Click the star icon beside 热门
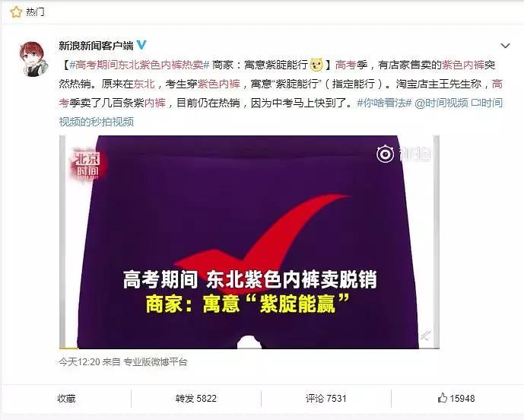The image size is (524, 420). [x=16, y=12]
